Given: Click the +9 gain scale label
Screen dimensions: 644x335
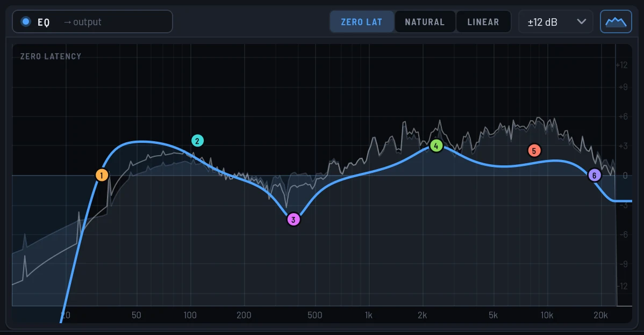Looking at the screenshot, I should (623, 87).
